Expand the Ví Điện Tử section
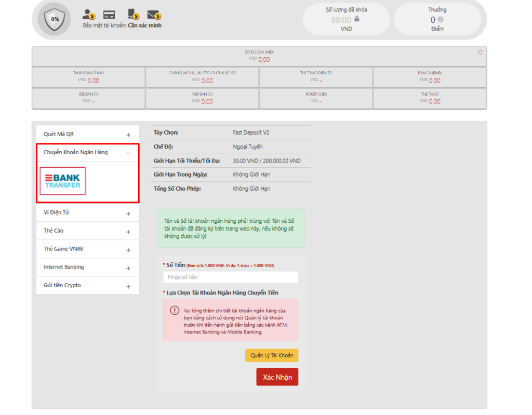The image size is (532, 415). tap(87, 213)
